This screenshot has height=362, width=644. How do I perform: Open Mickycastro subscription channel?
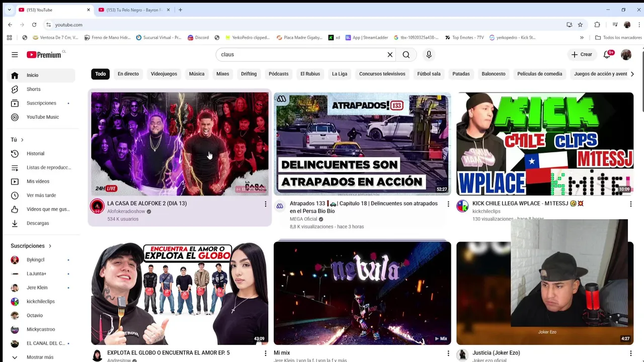point(41,329)
